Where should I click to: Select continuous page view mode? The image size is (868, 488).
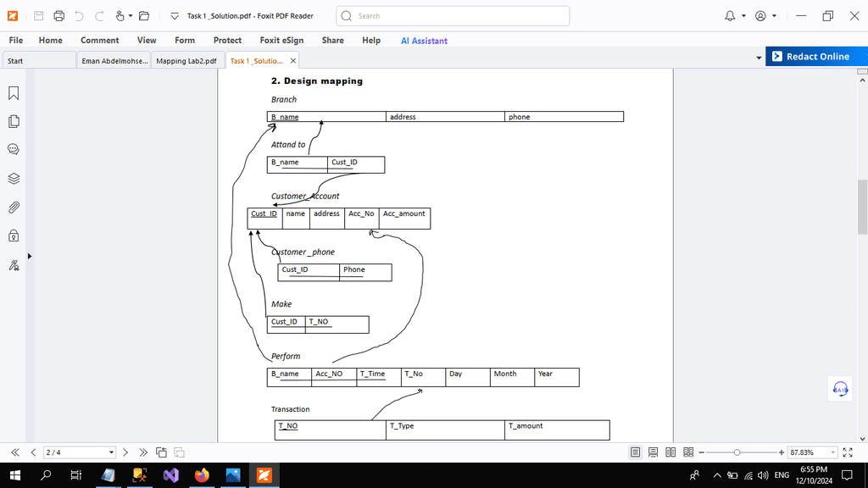(654, 452)
